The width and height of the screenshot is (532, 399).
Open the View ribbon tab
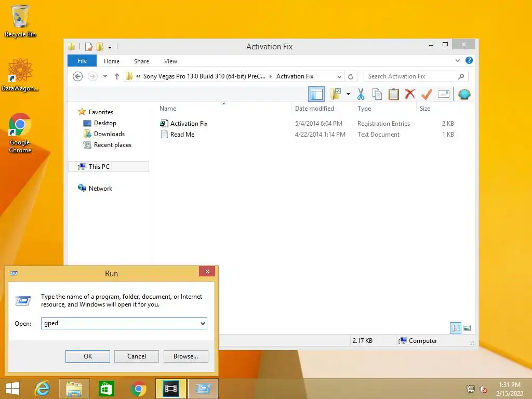170,61
